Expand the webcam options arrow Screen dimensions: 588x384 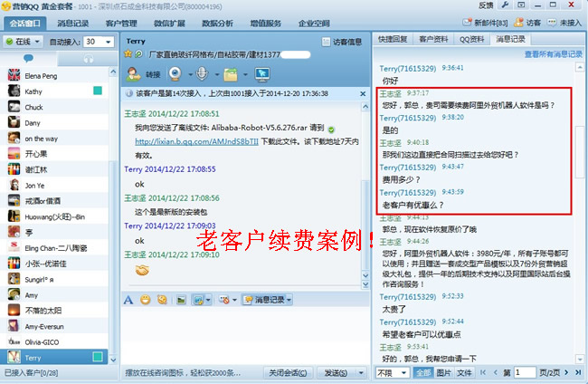coord(190,74)
